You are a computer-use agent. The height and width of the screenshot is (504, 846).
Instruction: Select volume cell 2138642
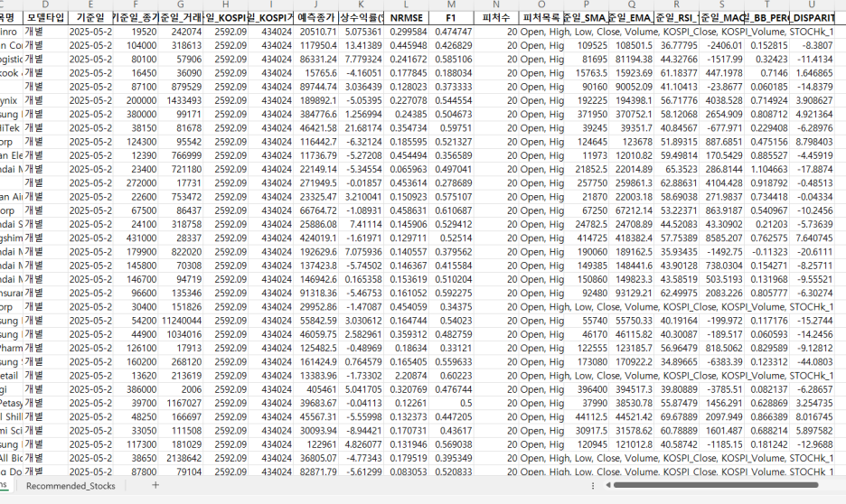181,458
